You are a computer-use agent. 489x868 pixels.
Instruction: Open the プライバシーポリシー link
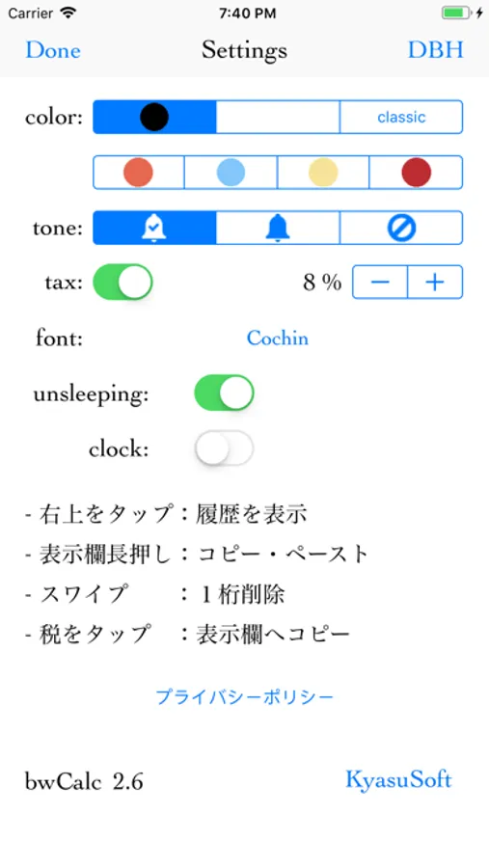coord(244,696)
